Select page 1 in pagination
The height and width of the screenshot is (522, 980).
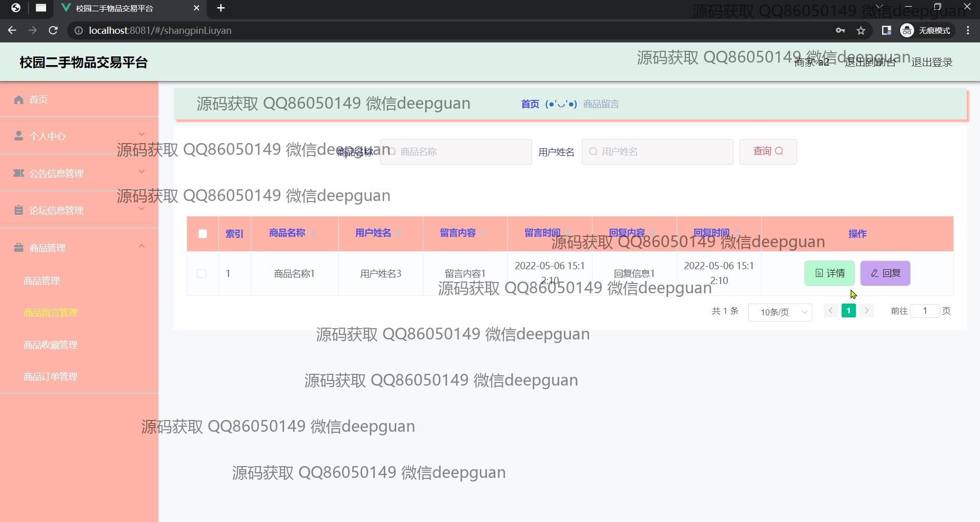(x=848, y=311)
